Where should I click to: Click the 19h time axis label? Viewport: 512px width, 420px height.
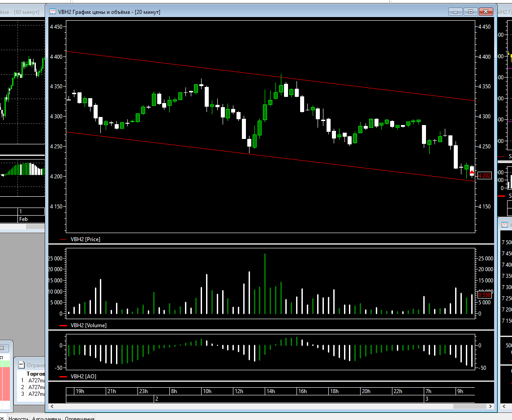[x=80, y=391]
